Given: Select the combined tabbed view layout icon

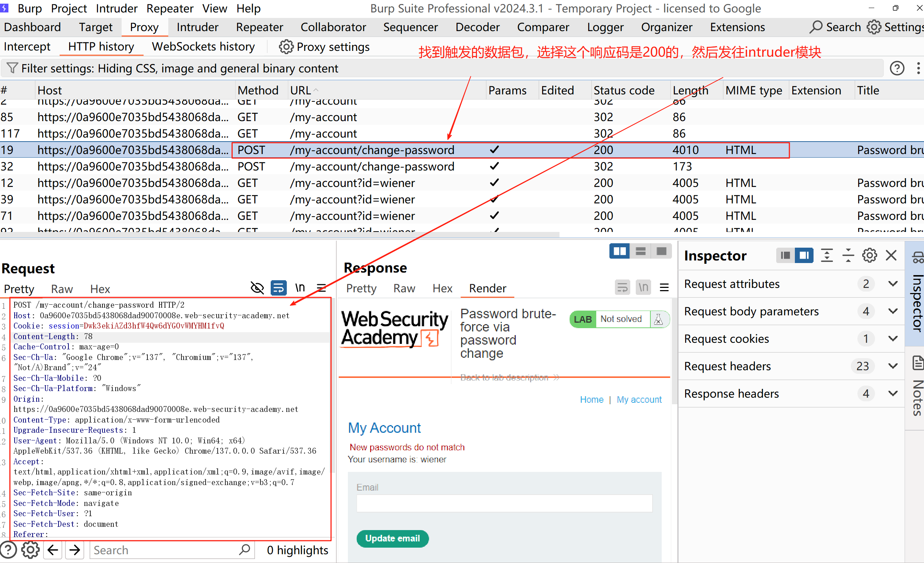Looking at the screenshot, I should click(661, 251).
